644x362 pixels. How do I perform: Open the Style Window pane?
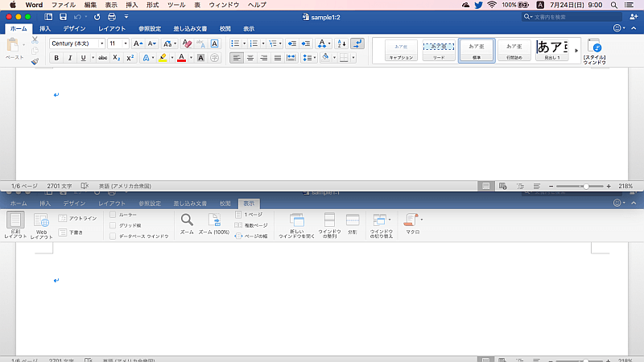pos(594,51)
